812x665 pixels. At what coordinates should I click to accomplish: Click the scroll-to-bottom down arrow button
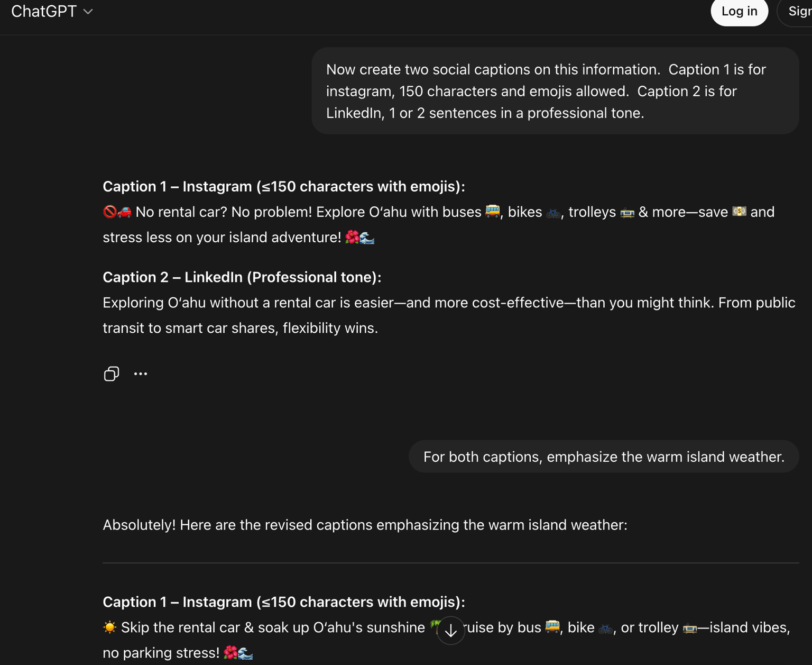coord(450,630)
